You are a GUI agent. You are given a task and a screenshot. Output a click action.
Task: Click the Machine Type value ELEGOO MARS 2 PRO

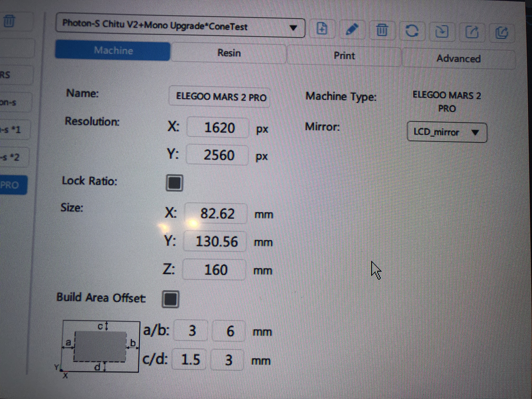pyautogui.click(x=447, y=102)
